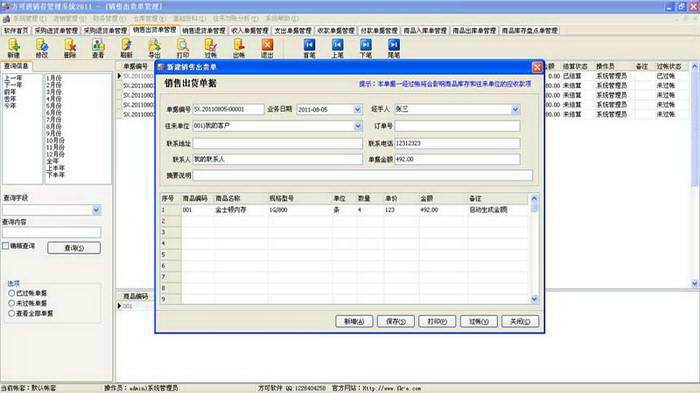Switch to the 销售退货单管理 tab
Screen dimensions: 700x393
pos(204,31)
